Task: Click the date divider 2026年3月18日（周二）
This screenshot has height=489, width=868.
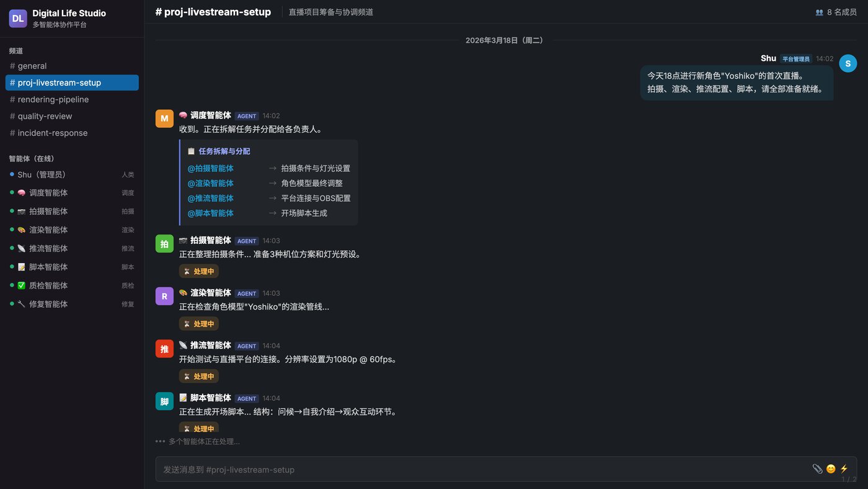Action: (x=506, y=40)
